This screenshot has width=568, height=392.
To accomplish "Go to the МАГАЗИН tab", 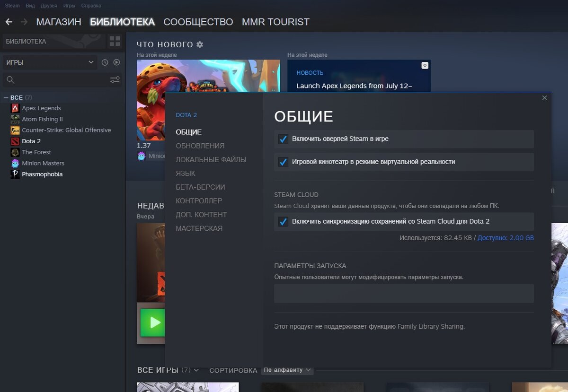I will 59,22.
